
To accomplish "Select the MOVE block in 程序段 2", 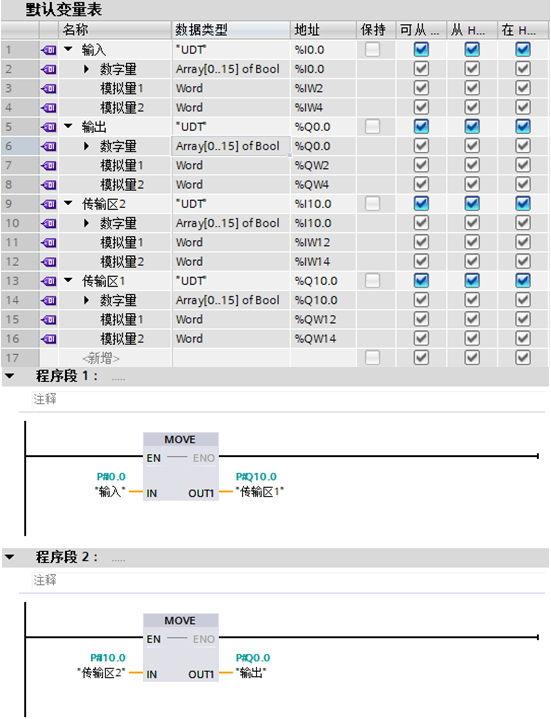I will pyautogui.click(x=181, y=647).
